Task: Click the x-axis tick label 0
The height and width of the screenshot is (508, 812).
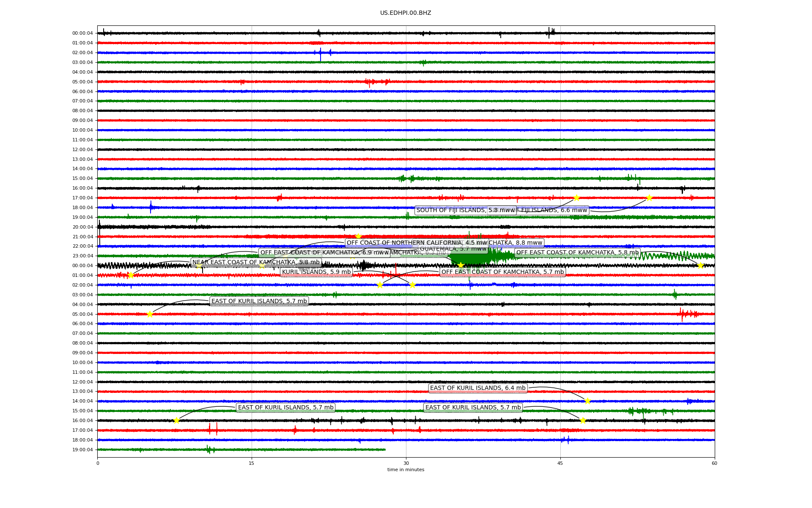Action: 98,463
